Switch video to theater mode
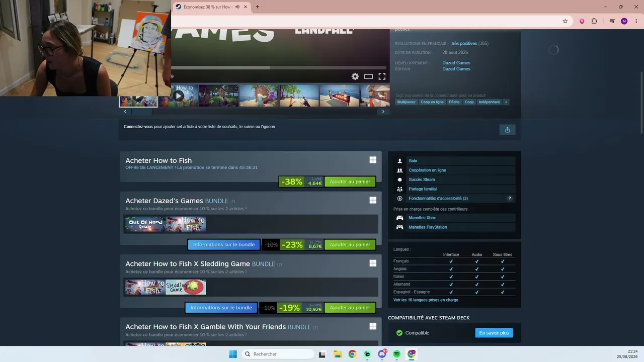Viewport: 644px width, 362px height. click(x=368, y=76)
